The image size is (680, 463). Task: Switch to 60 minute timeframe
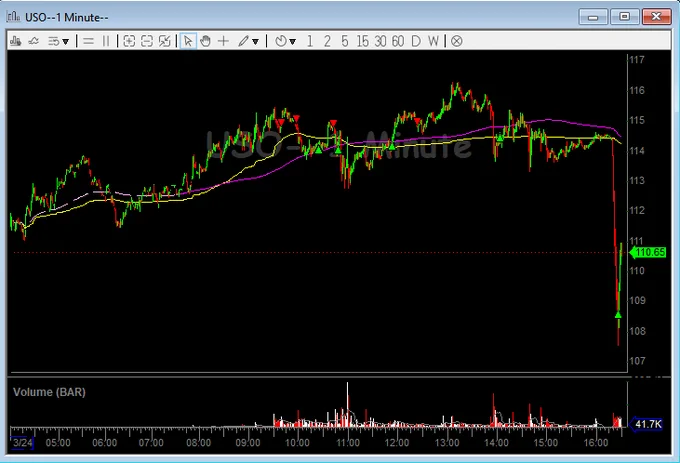pyautogui.click(x=398, y=41)
